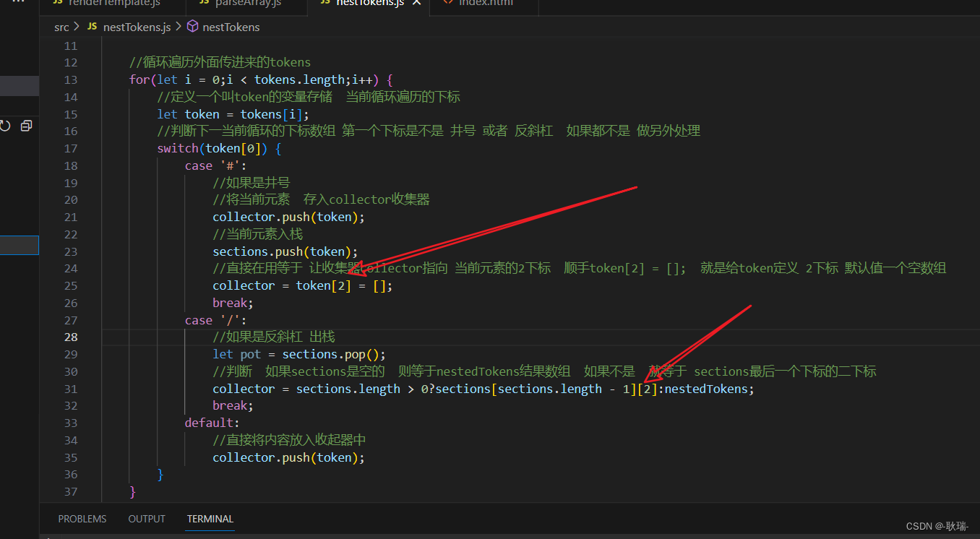This screenshot has width=980, height=539.
Task: Click the comment on line 14 about token变量
Action: pos(309,97)
